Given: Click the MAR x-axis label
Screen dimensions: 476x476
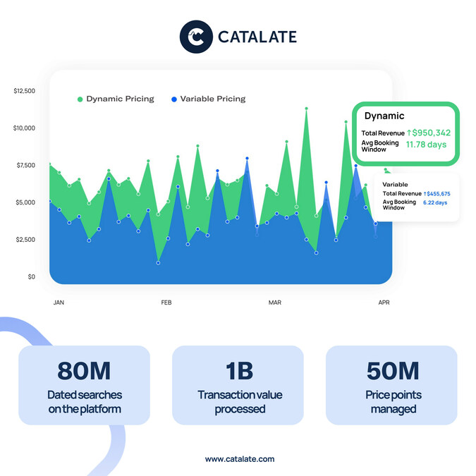Looking at the screenshot, I should pos(275,303).
